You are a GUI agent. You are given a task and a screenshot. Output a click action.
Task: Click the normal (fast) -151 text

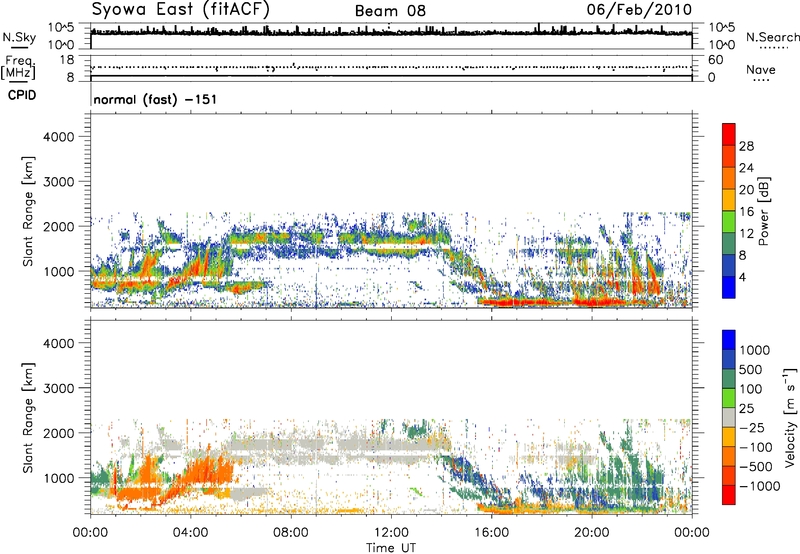[155, 99]
